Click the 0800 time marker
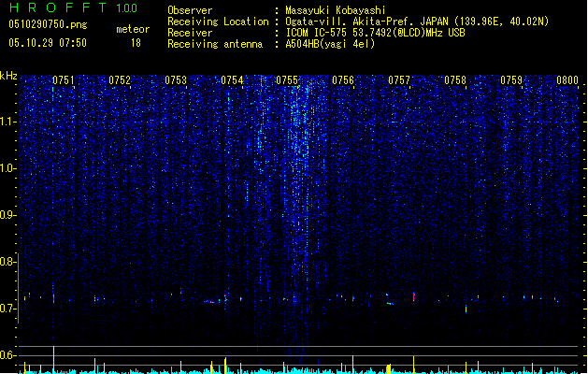Viewport: 588px width, 374px height. pos(567,80)
